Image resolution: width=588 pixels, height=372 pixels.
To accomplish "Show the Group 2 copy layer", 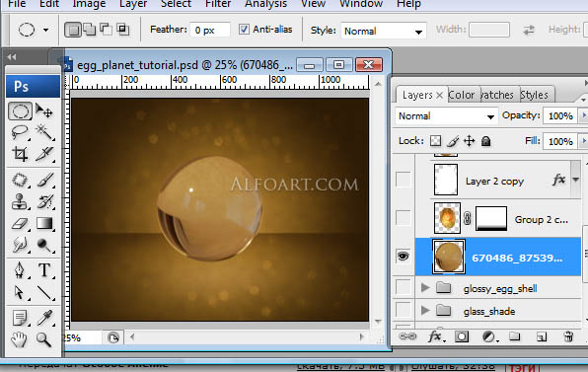I will (404, 218).
